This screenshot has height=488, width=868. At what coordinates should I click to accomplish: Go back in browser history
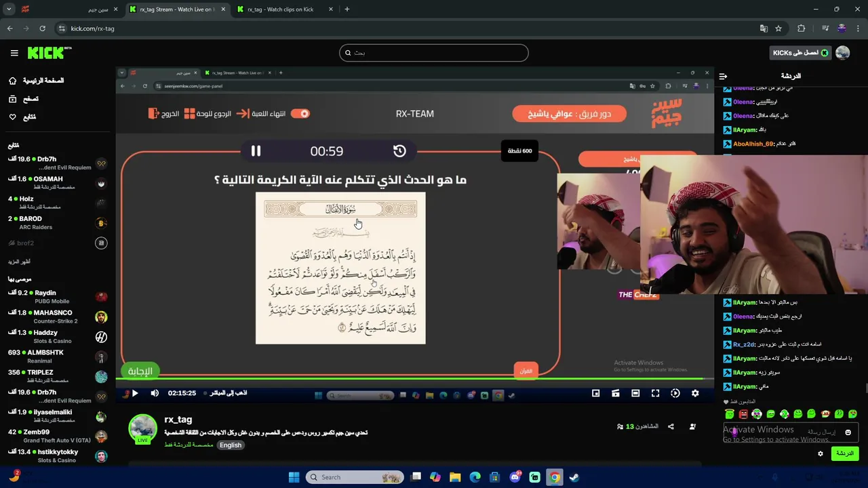(9, 28)
